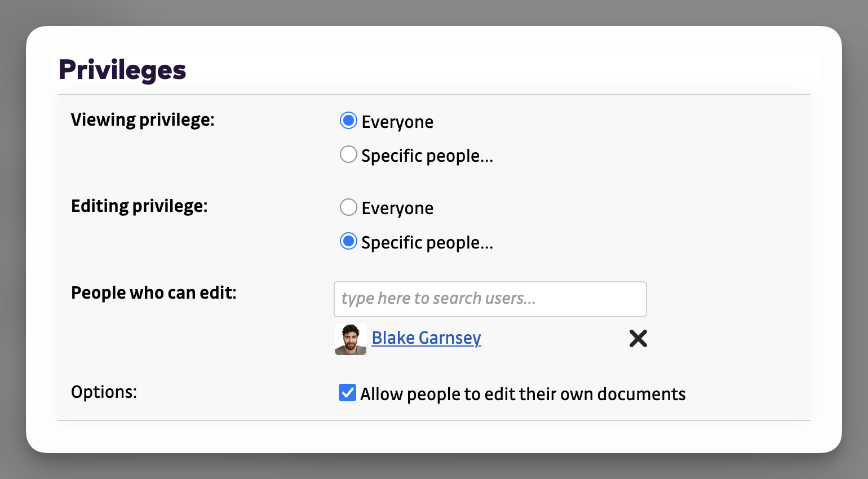Remove Blake Garnsey with the X icon
The image size is (868, 479).
coord(638,338)
